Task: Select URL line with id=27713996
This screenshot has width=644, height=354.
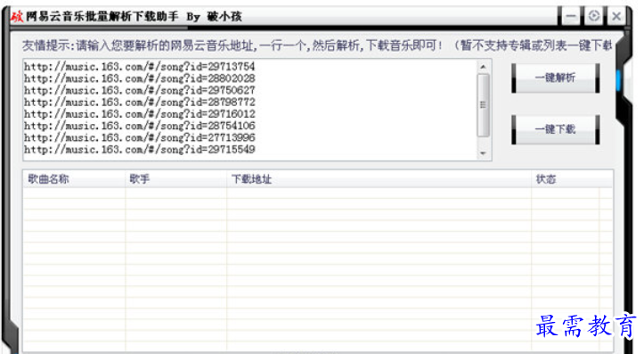Action: (x=140, y=137)
